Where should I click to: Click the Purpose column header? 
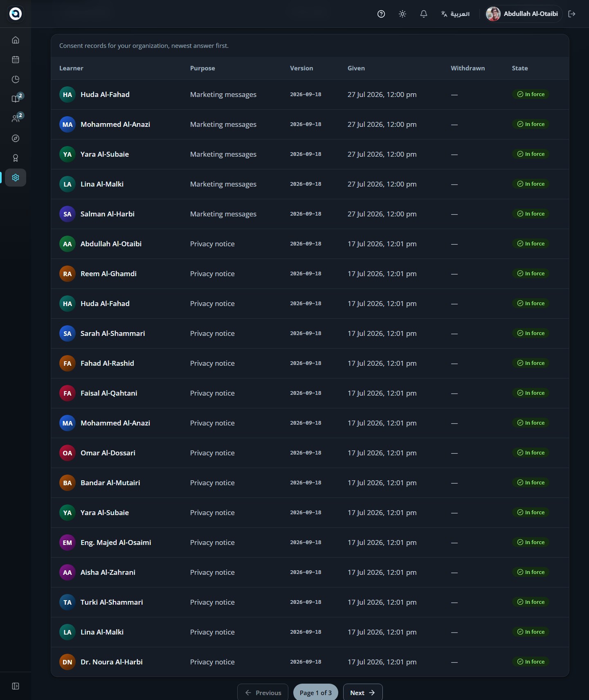click(x=202, y=68)
